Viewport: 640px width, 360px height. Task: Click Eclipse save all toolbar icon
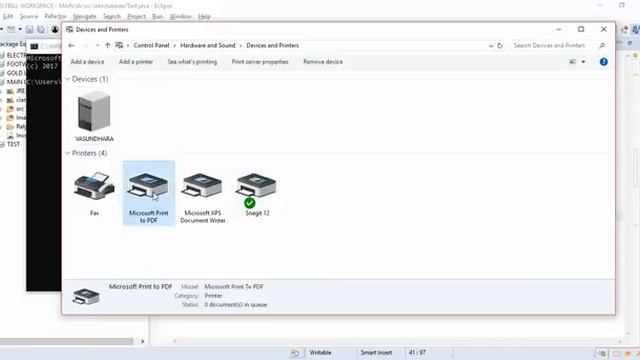click(41, 29)
